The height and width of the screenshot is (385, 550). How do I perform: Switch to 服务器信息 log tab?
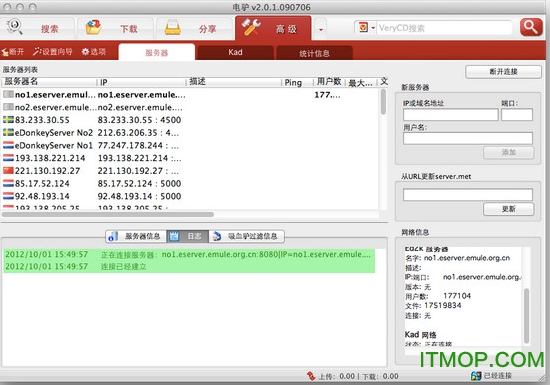pyautogui.click(x=136, y=236)
